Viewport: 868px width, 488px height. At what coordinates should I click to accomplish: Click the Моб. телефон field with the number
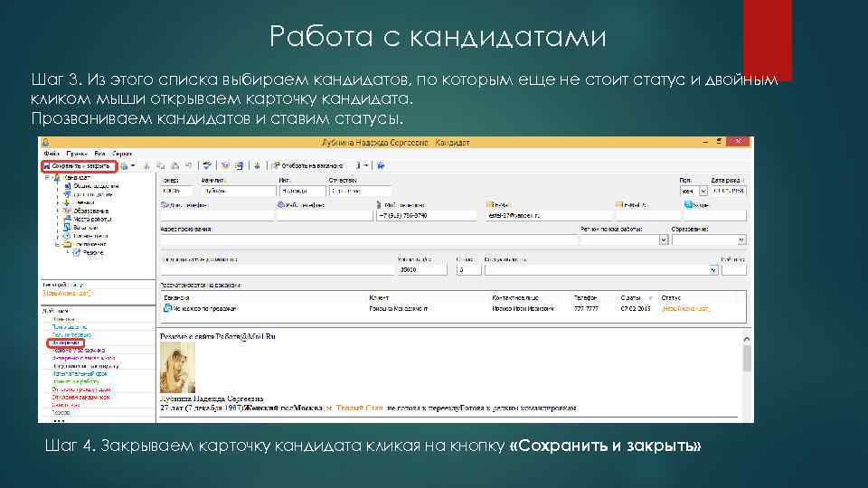point(426,216)
